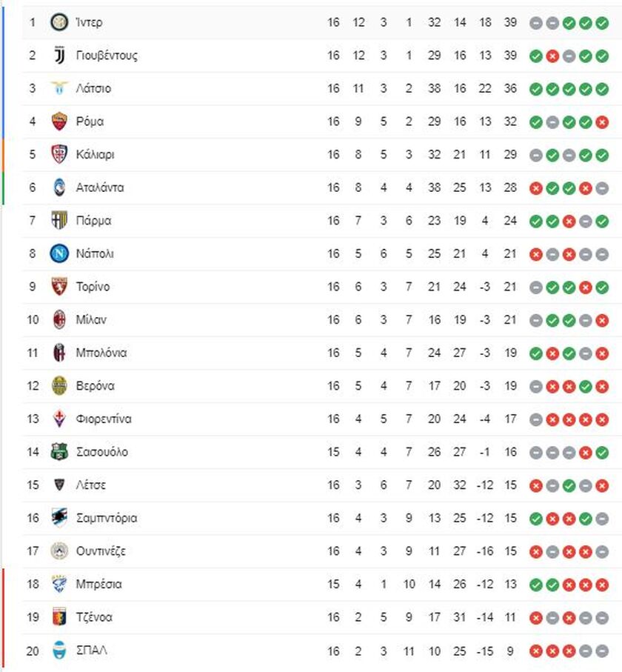Click the Sassuolo green crest
Viewport: 622px width, 672px height.
(x=59, y=452)
